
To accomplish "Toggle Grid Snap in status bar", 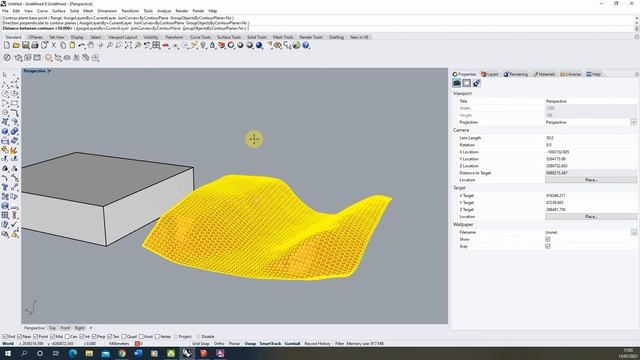I will 200,344.
